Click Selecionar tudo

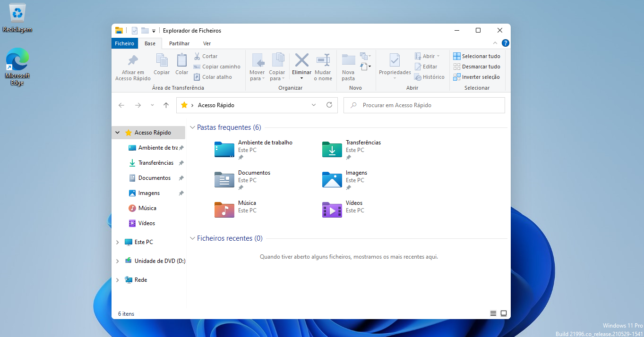[x=476, y=56]
